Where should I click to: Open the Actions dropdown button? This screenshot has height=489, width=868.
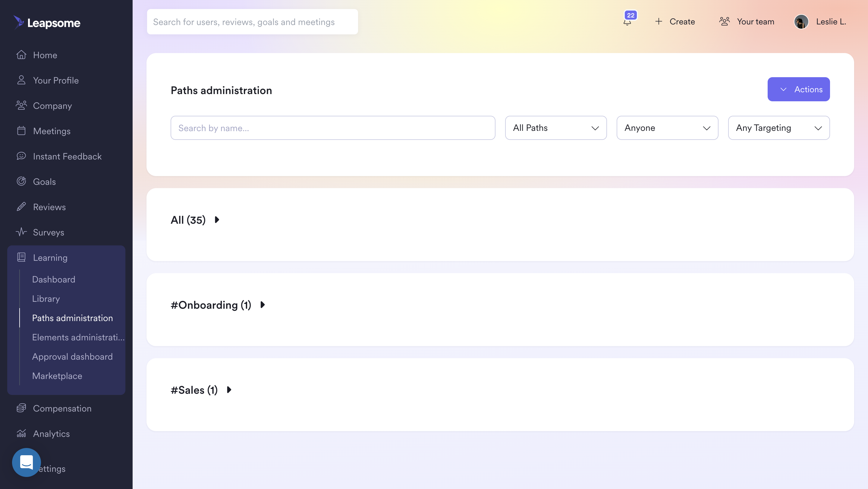pyautogui.click(x=798, y=89)
